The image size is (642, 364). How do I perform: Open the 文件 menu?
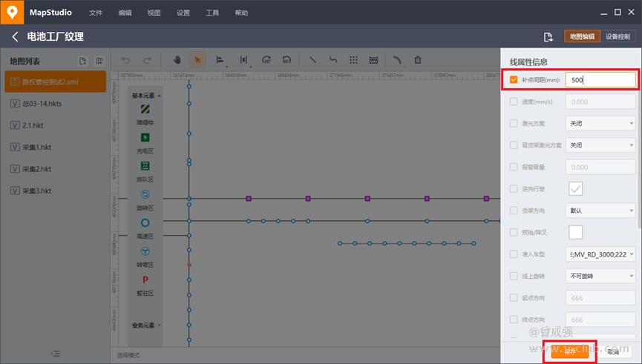click(96, 13)
